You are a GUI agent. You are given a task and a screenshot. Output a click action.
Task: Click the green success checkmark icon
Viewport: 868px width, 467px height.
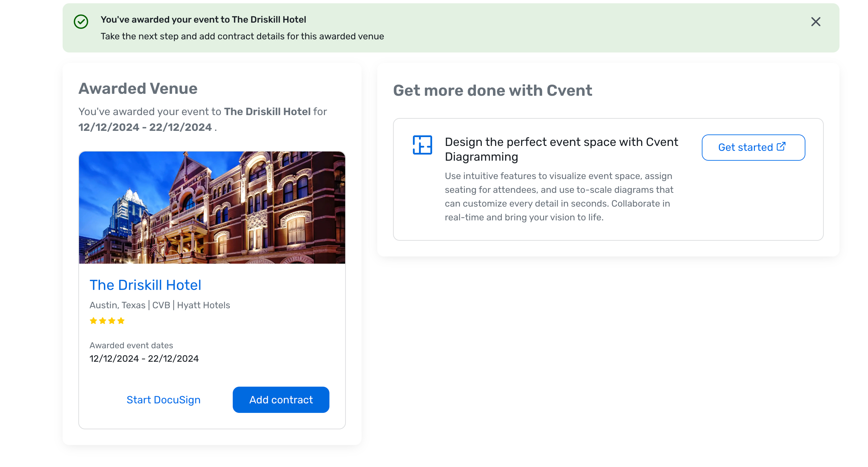coord(81,22)
